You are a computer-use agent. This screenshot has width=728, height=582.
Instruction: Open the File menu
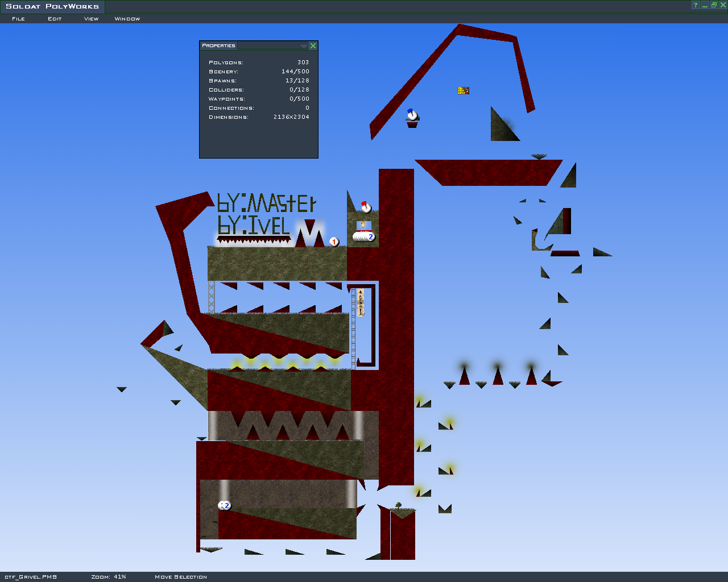pyautogui.click(x=18, y=19)
